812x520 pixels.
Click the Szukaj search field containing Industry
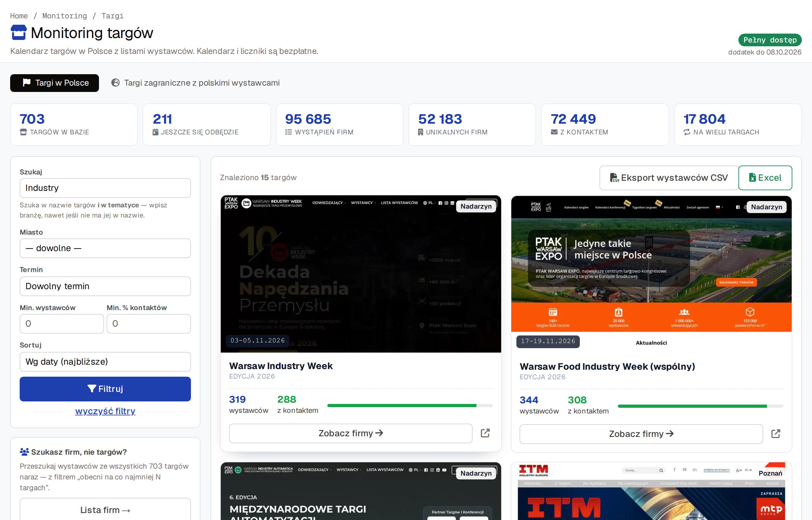105,188
